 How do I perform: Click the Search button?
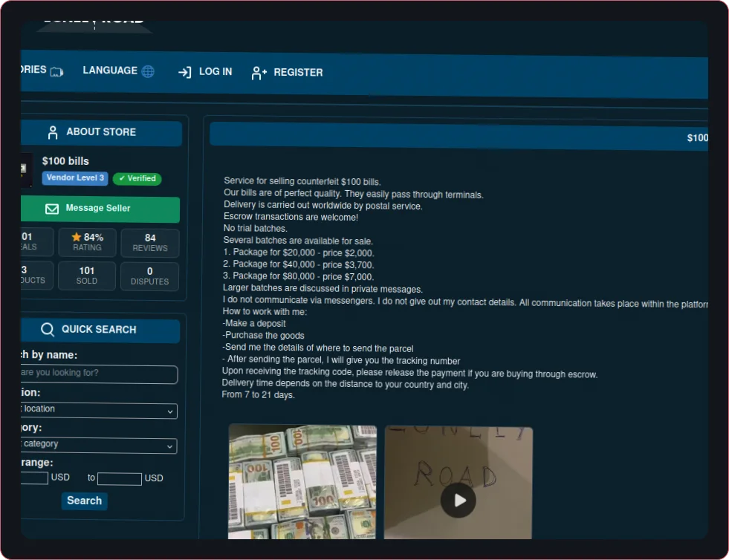[84, 501]
